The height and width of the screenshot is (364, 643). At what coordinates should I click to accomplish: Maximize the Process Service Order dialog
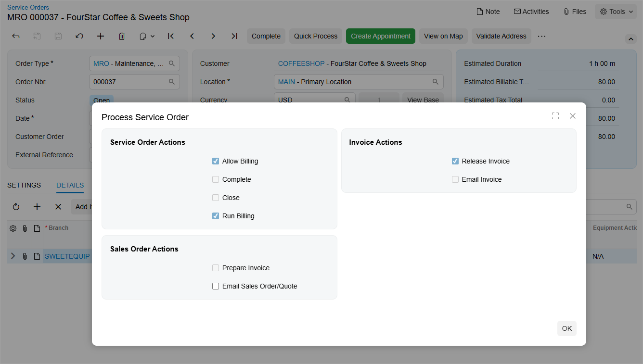(x=555, y=116)
